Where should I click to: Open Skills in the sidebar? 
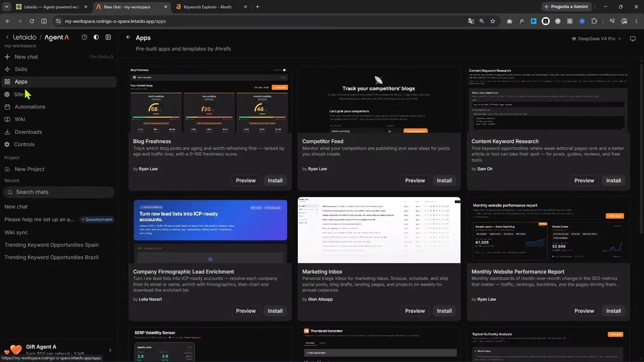[x=59, y=69]
